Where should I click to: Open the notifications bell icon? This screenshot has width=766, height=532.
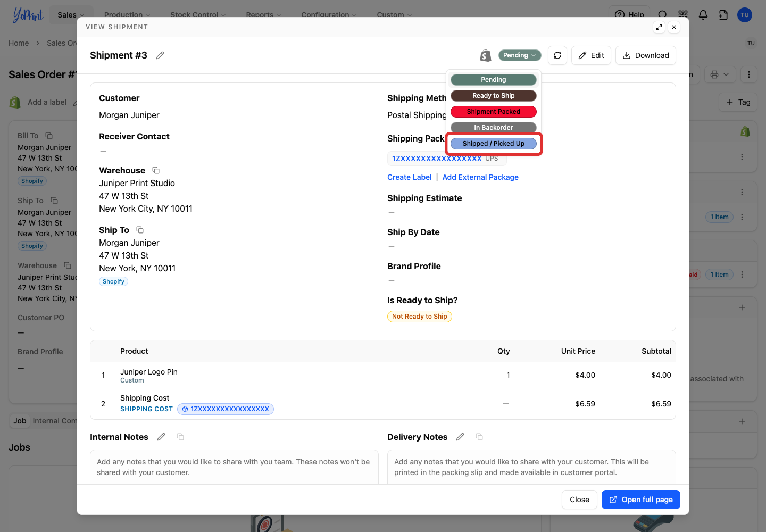703,14
